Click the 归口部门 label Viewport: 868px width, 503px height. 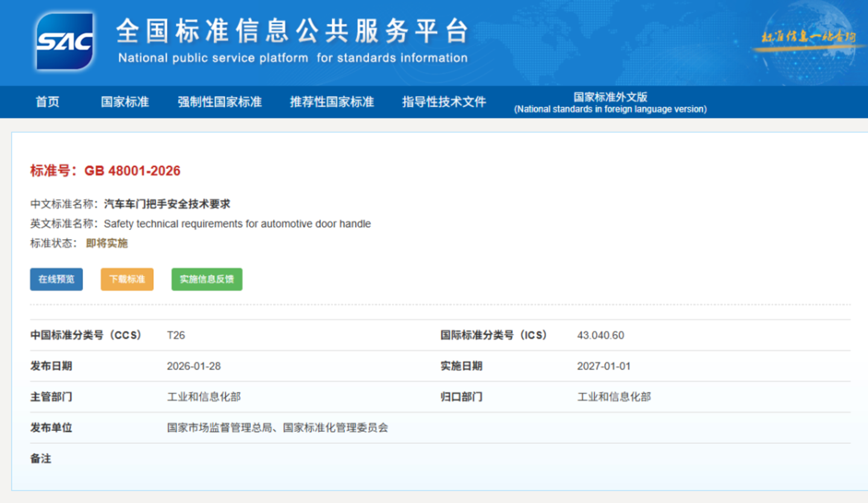coord(461,397)
